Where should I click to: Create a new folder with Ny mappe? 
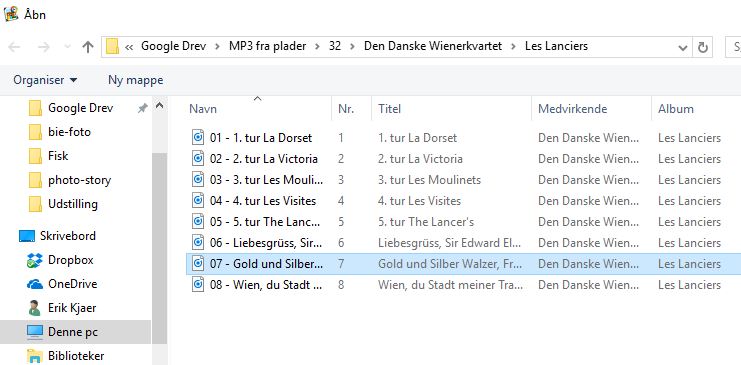pos(136,80)
